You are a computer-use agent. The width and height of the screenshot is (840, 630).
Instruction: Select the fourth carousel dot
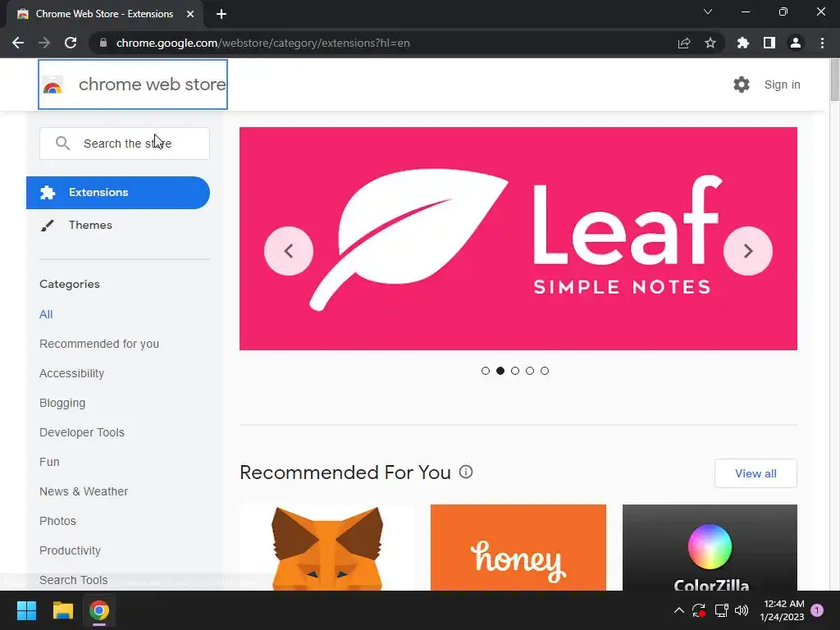click(x=530, y=371)
